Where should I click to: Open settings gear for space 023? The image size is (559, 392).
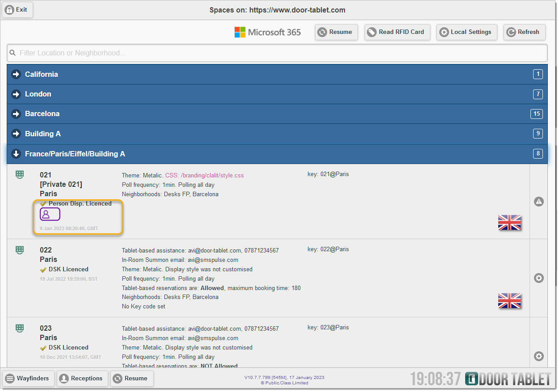[x=538, y=356]
